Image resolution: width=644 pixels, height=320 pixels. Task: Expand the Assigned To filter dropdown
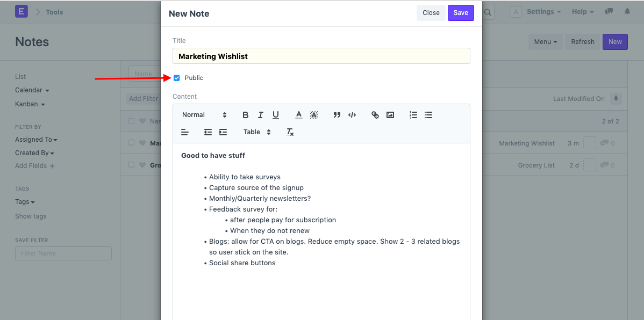[36, 139]
